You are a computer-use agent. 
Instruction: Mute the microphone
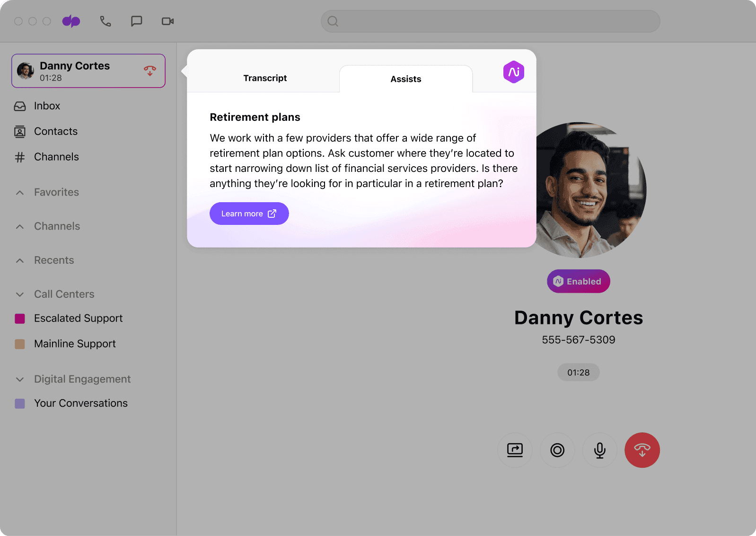[599, 450]
